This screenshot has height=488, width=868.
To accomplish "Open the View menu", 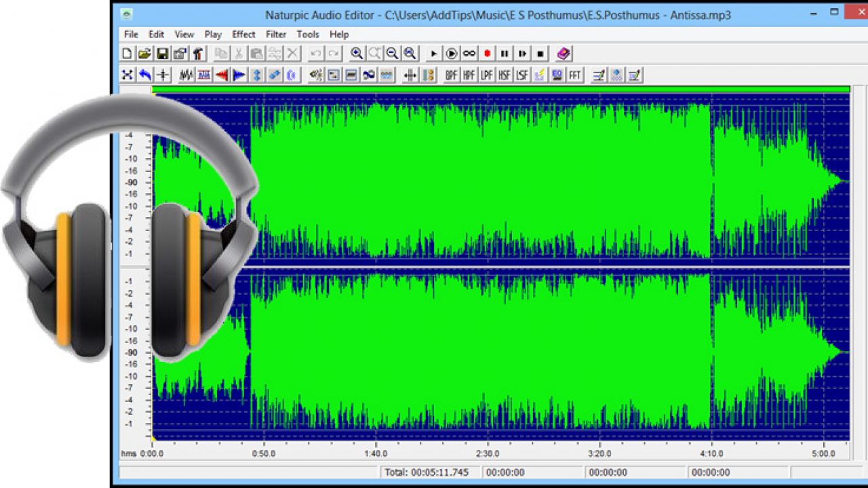I will 184,35.
